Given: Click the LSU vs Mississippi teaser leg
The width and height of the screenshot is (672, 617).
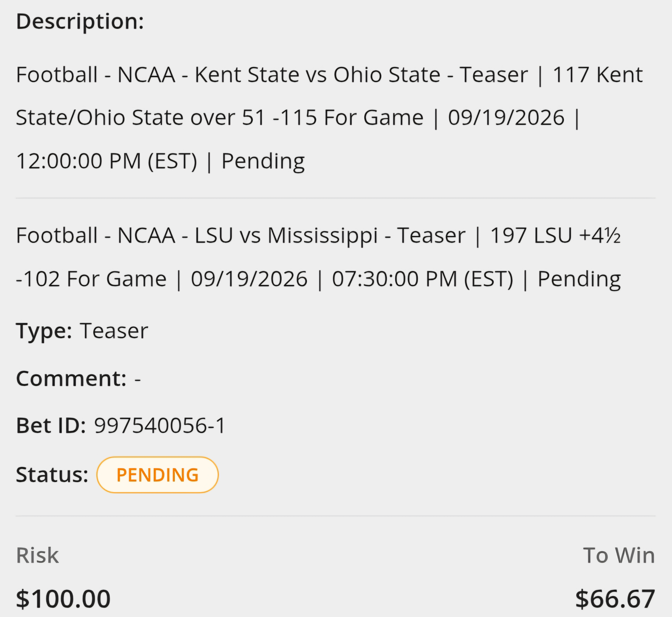Looking at the screenshot, I should pyautogui.click(x=318, y=257).
